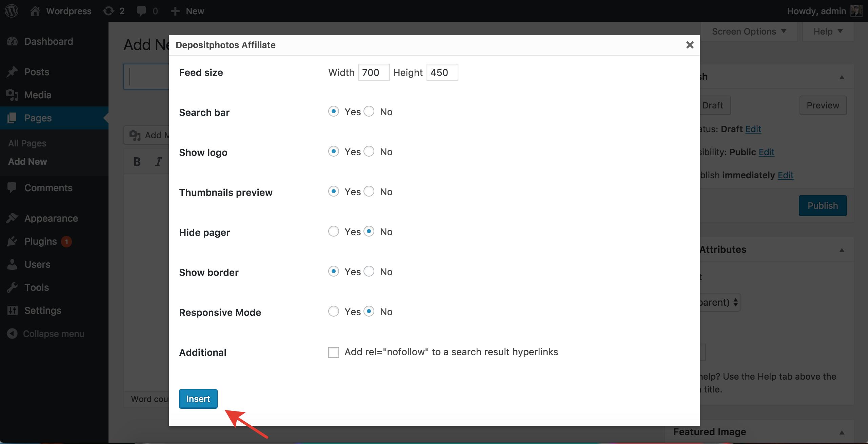Collapse the Featured Image panel arrow
The image size is (868, 444).
pos(842,432)
